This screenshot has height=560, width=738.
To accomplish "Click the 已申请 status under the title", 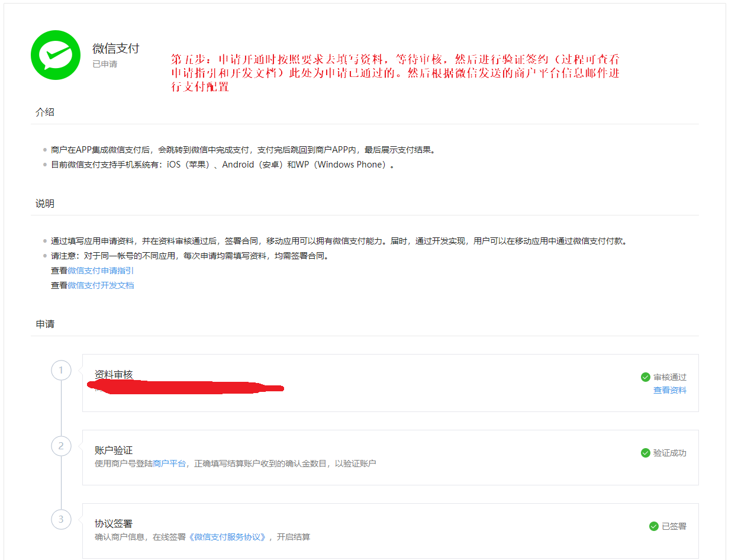I will 105,64.
